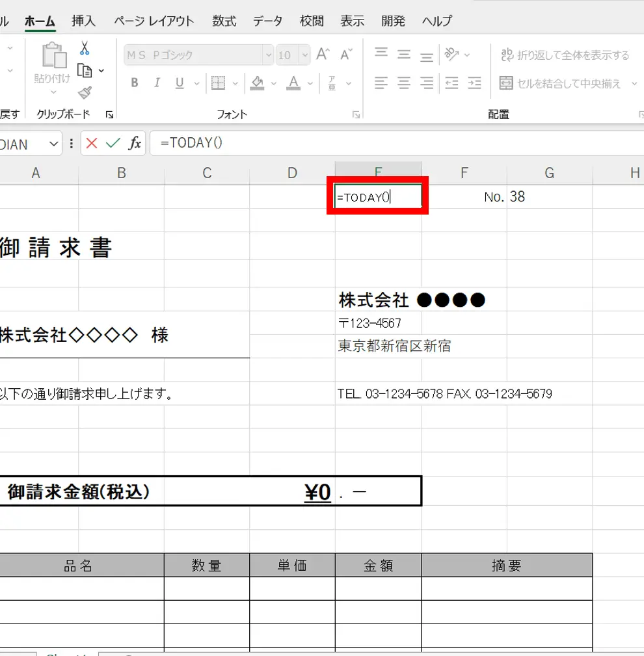Open Insert Function fx dialog
The width and height of the screenshot is (644, 656).
tap(135, 144)
